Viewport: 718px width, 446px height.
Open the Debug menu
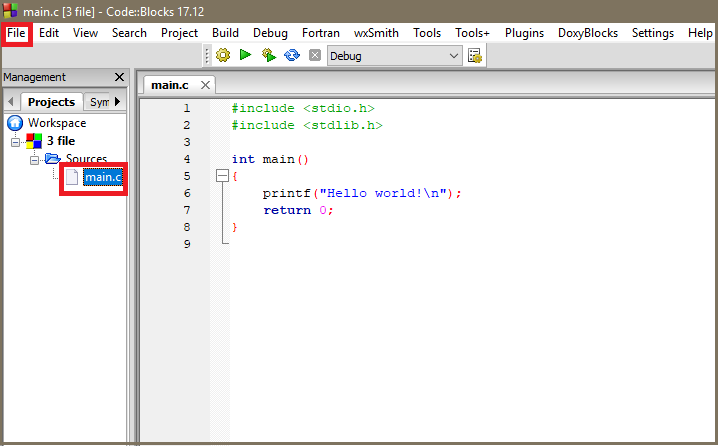[x=271, y=33]
